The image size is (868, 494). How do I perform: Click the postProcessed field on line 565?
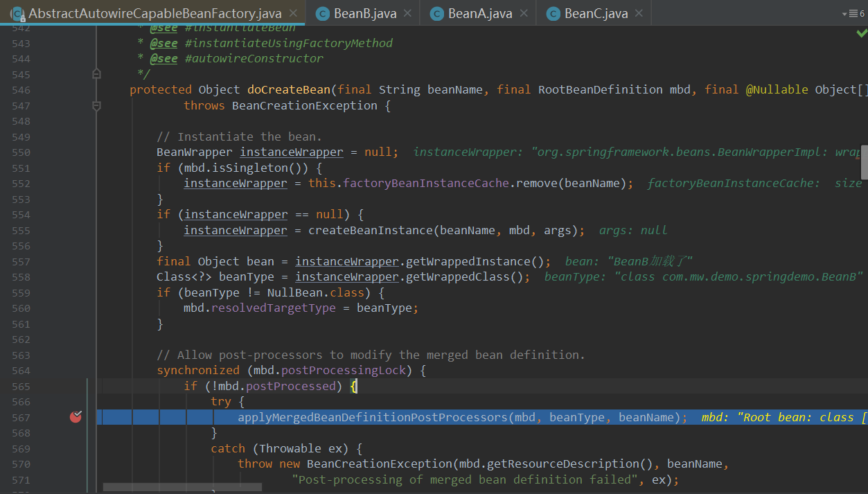tap(291, 386)
